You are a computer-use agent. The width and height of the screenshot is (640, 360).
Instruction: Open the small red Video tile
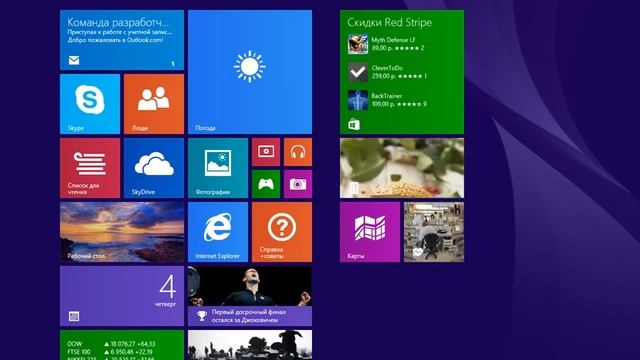[x=266, y=152]
